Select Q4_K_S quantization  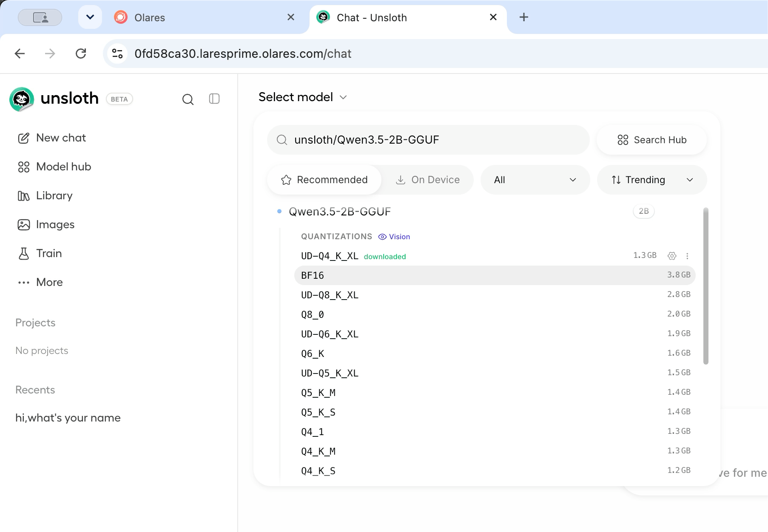pos(495,471)
